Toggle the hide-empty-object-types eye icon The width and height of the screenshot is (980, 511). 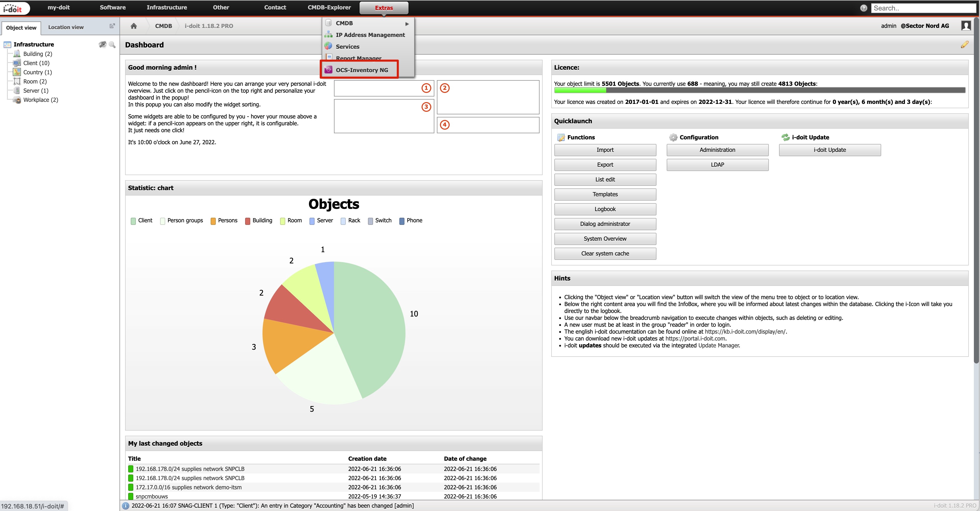click(x=102, y=44)
